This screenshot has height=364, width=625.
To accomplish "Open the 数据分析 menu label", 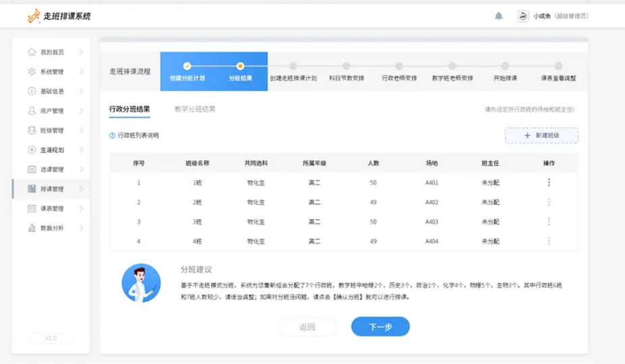I will [x=52, y=229].
